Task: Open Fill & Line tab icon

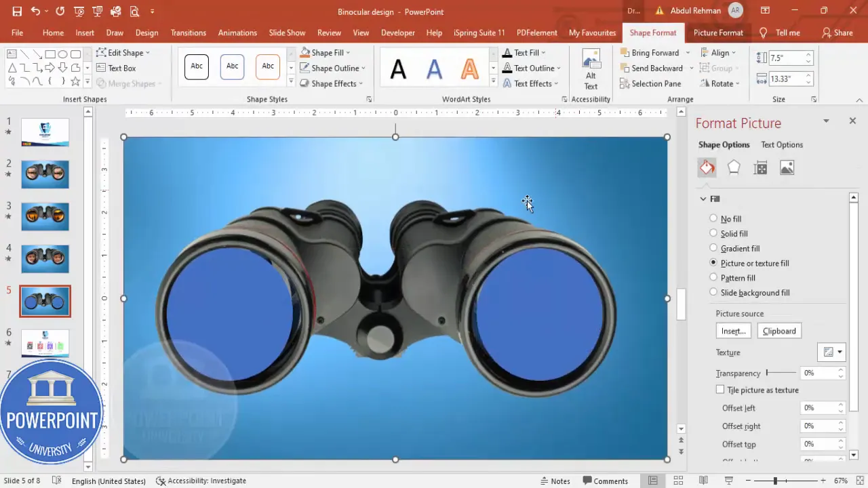Action: (x=707, y=167)
